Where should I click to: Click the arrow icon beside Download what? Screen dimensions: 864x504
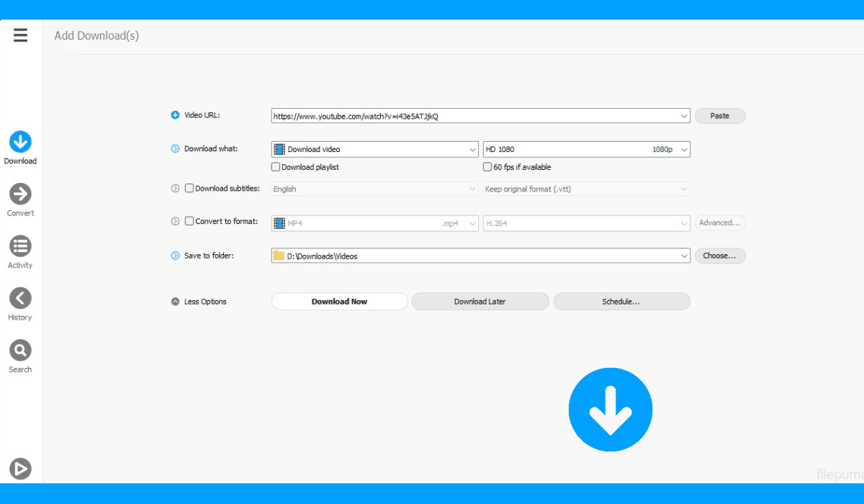point(175,149)
